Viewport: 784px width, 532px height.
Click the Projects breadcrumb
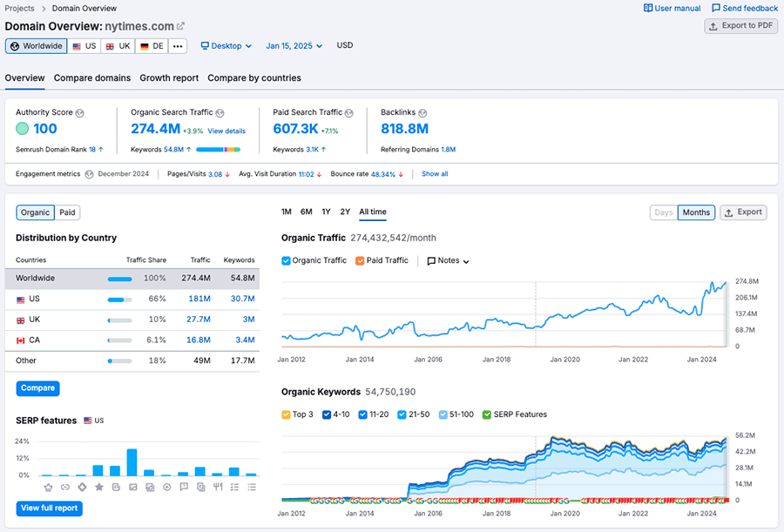[x=19, y=9]
